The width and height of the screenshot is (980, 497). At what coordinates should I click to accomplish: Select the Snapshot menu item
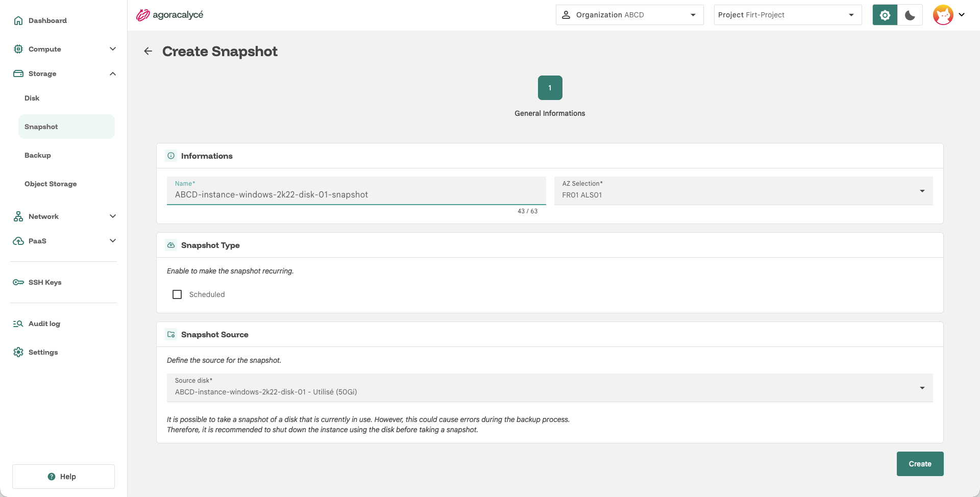click(66, 127)
